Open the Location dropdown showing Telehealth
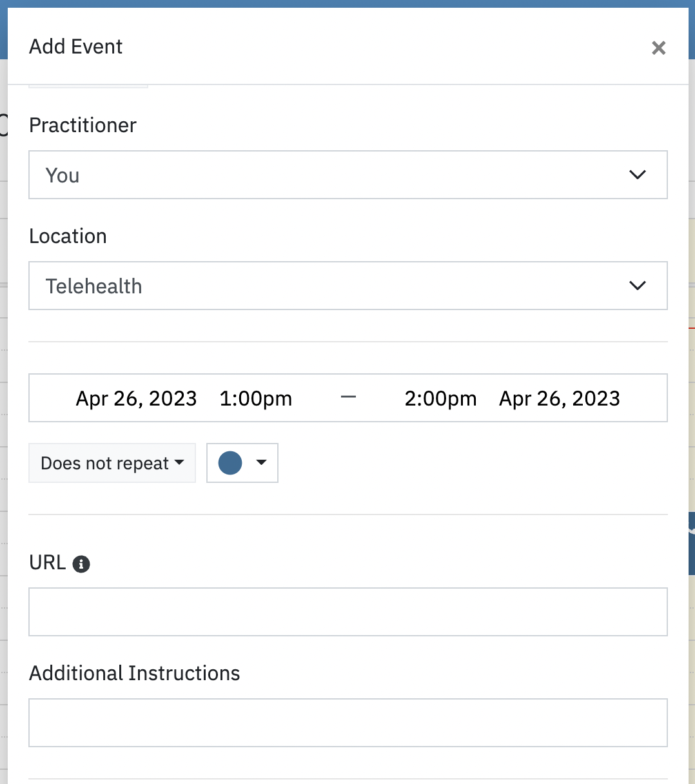Viewport: 695px width, 784px height. [348, 286]
